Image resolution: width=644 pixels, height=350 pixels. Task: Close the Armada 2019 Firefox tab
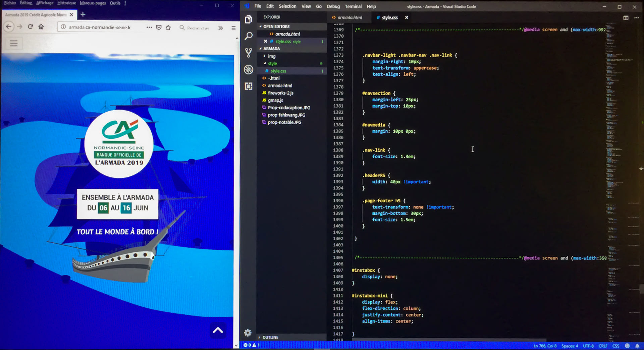pyautogui.click(x=71, y=15)
